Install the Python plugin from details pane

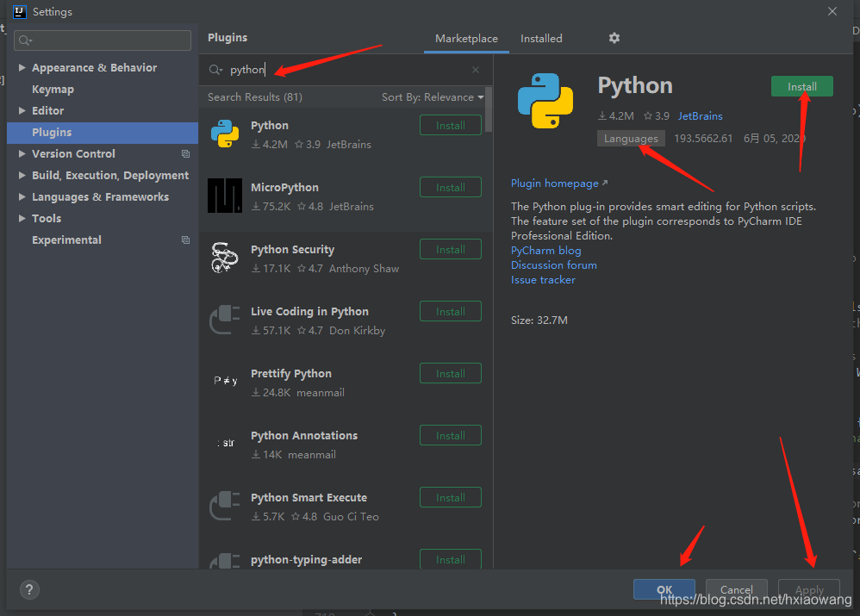pyautogui.click(x=802, y=87)
